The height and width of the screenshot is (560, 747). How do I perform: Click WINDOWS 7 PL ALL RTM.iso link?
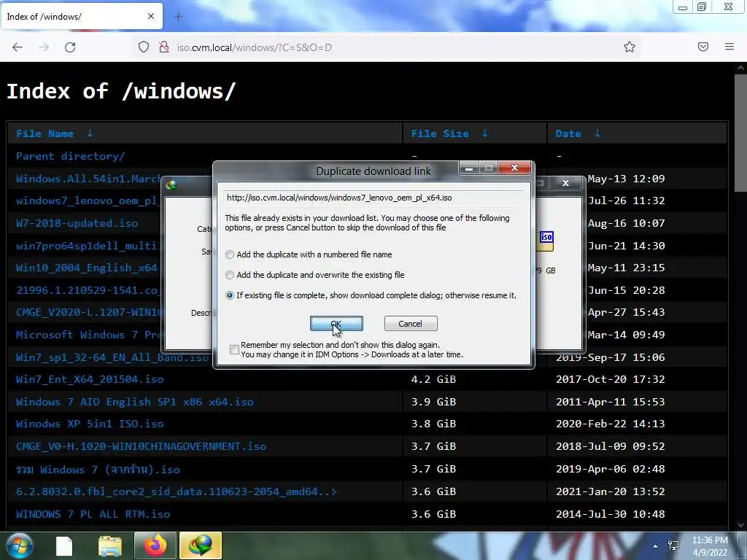pos(93,514)
